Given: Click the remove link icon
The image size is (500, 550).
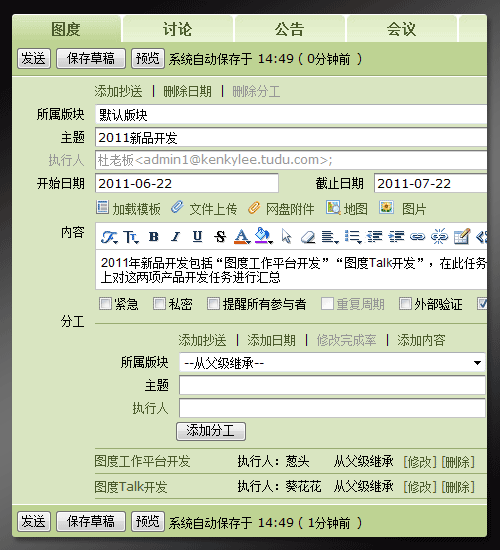Looking at the screenshot, I should pos(439,236).
